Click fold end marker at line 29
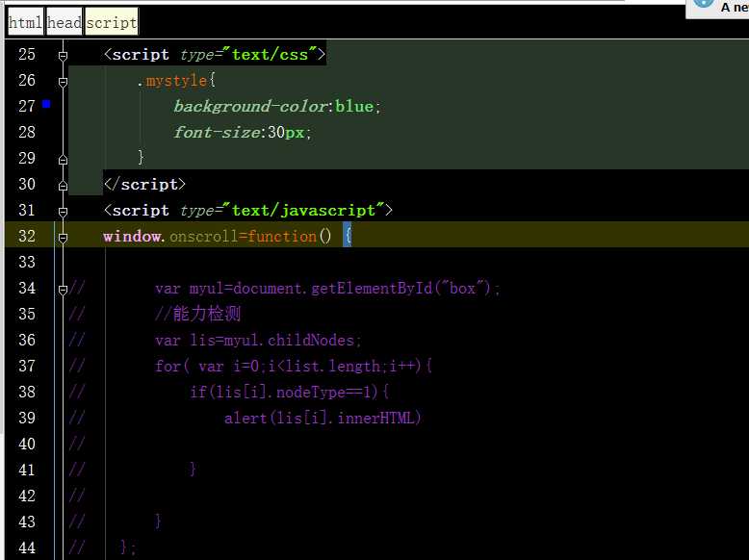This screenshot has width=749, height=560. click(63, 160)
